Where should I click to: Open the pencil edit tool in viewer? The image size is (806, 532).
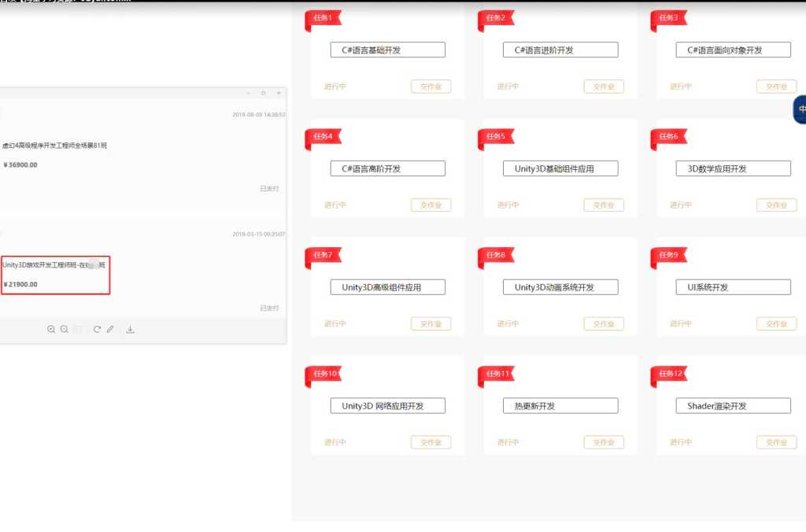110,330
